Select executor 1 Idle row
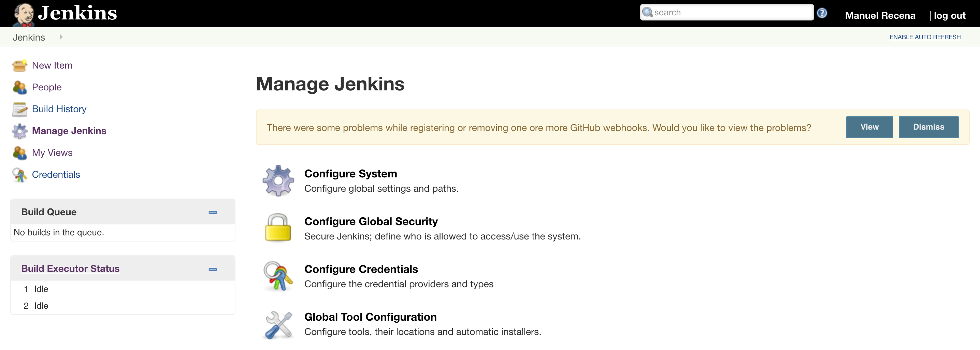The height and width of the screenshot is (350, 980). click(x=122, y=289)
